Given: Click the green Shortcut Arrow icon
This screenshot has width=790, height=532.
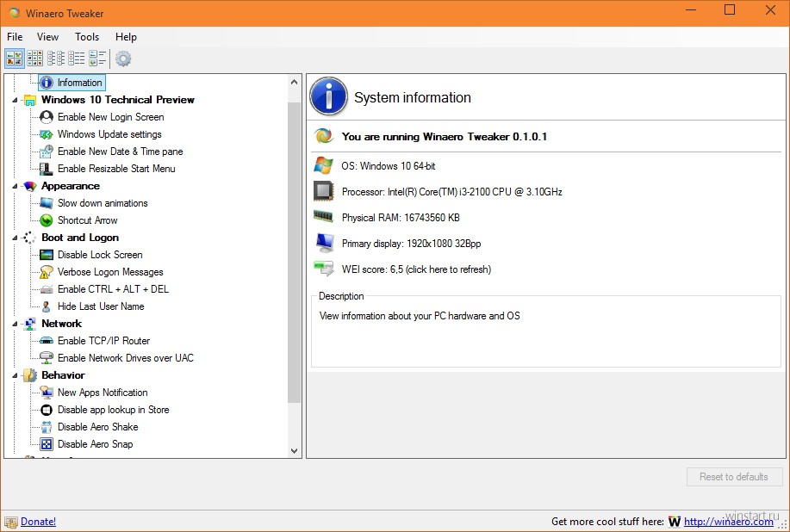Looking at the screenshot, I should pos(47,220).
